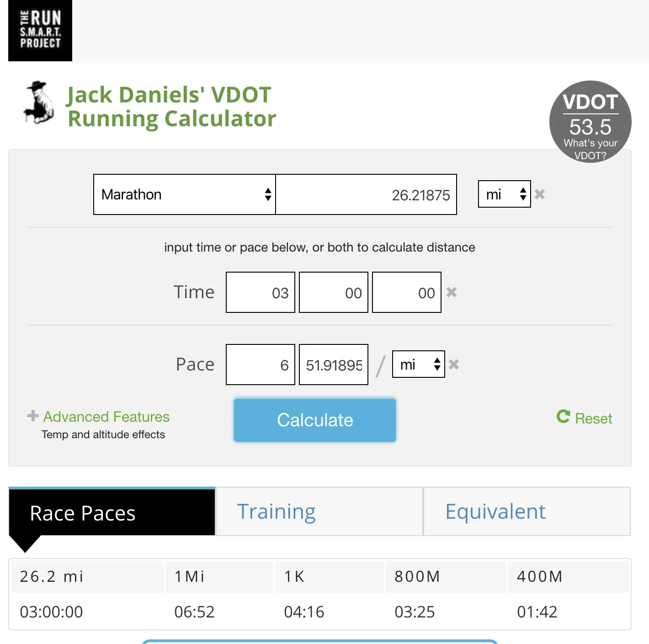Image resolution: width=649 pixels, height=644 pixels.
Task: Click the Time seconds input field
Action: (407, 292)
